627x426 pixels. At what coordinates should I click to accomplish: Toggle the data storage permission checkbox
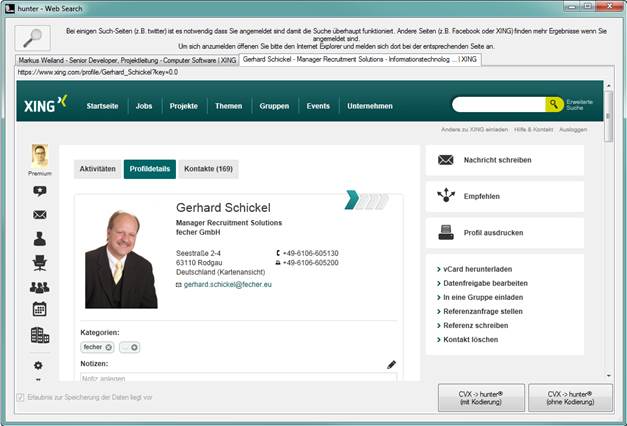pos(21,397)
